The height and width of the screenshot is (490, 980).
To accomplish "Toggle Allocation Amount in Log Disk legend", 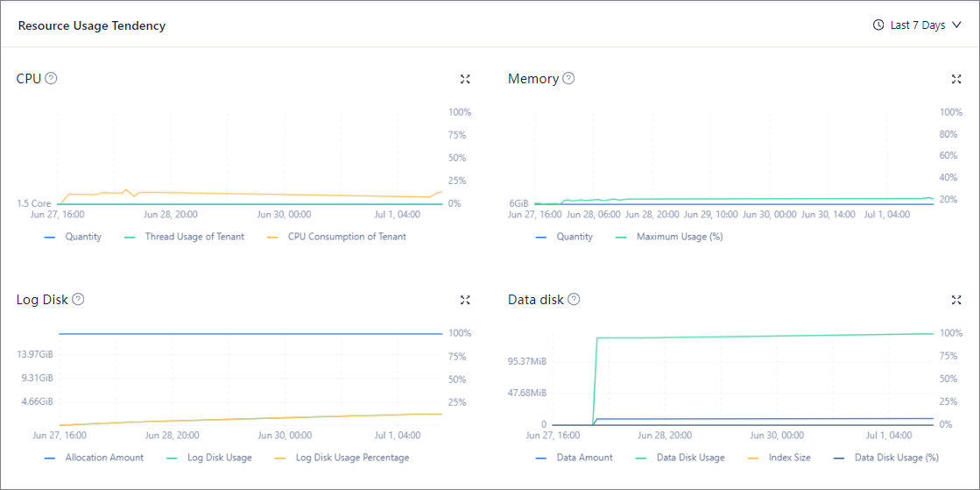I will 103,458.
